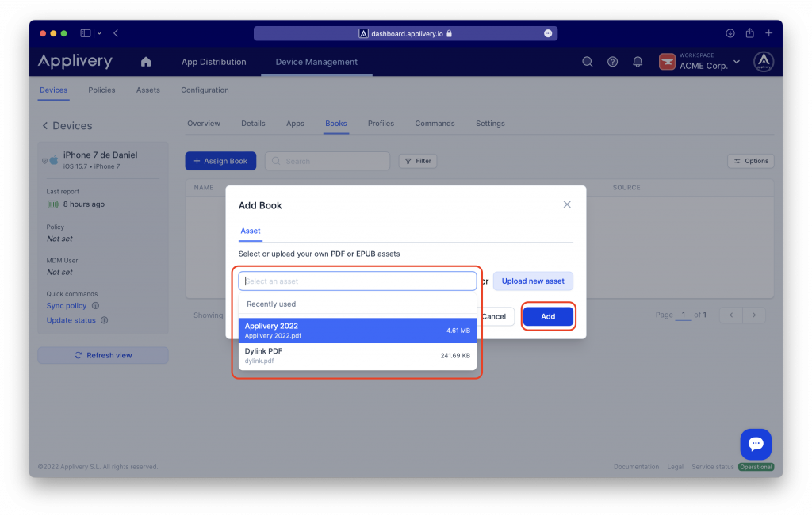Viewport: 812px width, 516px height.
Task: Click the Select an asset combo box
Action: [358, 281]
